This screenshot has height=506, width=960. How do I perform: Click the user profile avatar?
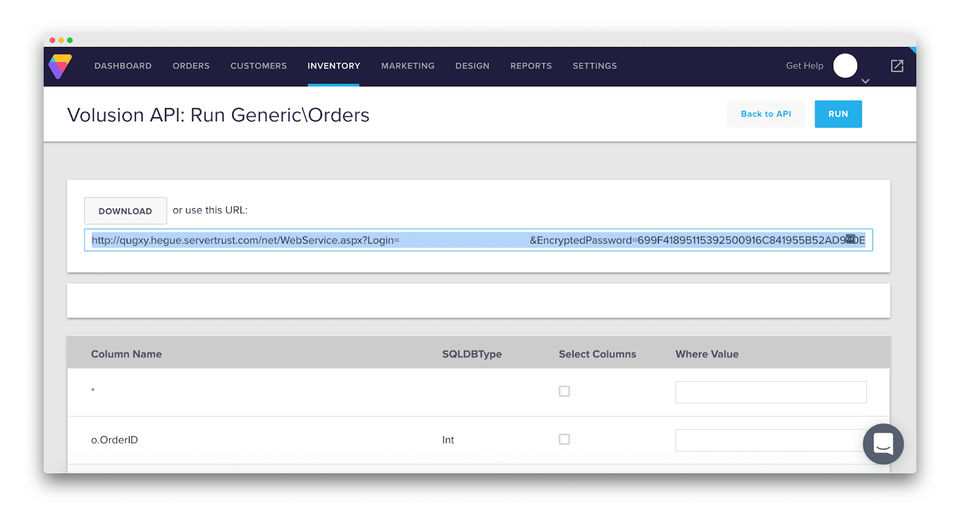pyautogui.click(x=845, y=66)
